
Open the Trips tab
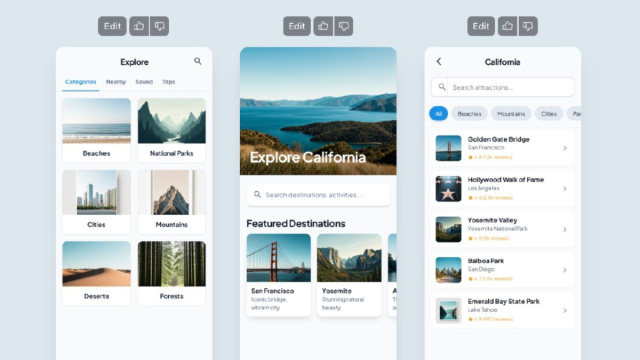click(169, 82)
